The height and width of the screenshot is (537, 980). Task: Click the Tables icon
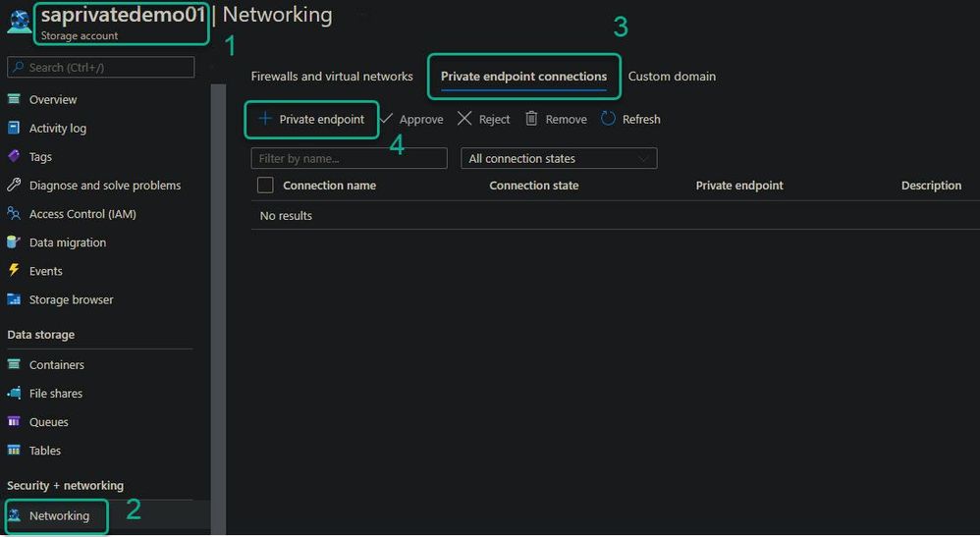[14, 450]
